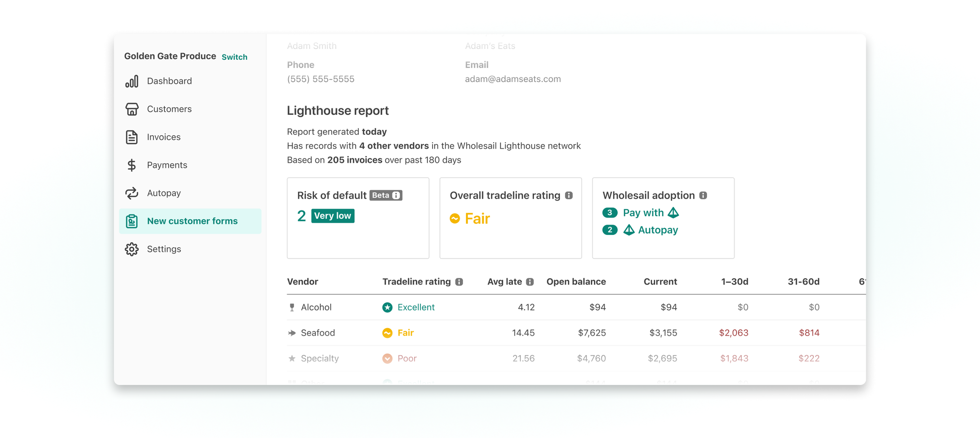Click the Excellent rating for Alcohol vendor
The height and width of the screenshot is (438, 980).
[x=416, y=308]
